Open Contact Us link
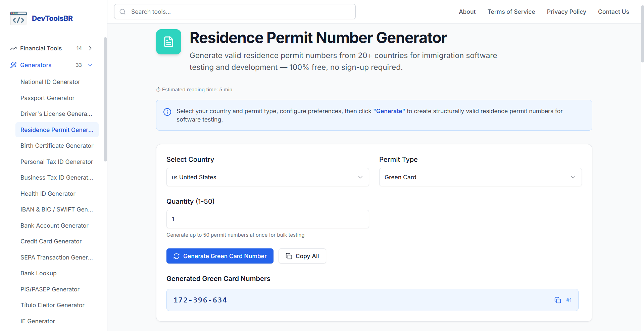The image size is (644, 331). (613, 12)
